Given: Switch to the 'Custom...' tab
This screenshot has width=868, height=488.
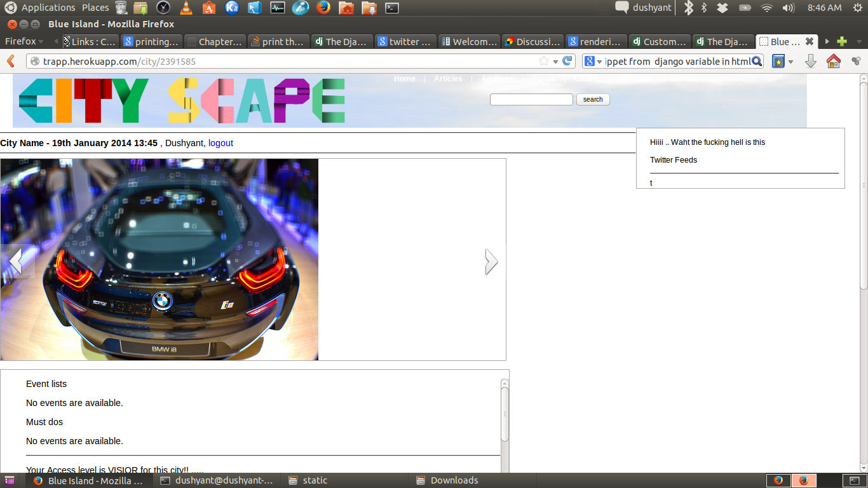Looking at the screenshot, I should tap(660, 41).
